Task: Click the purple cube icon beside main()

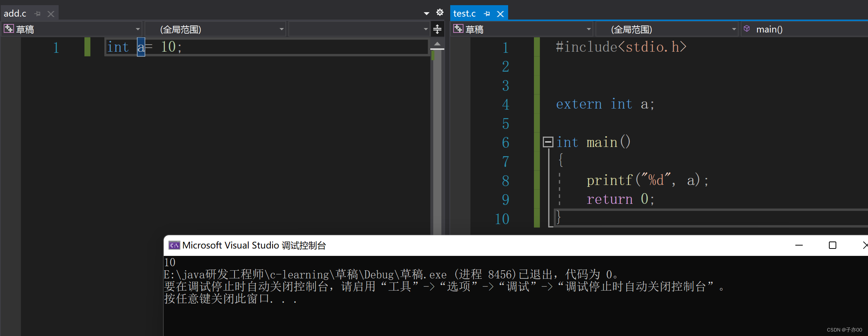Action: (747, 28)
